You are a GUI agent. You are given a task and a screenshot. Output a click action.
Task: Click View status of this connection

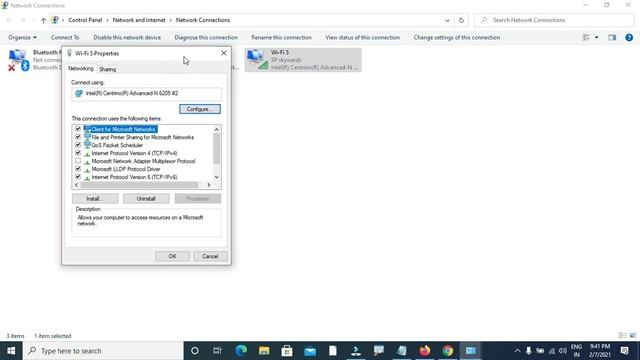coord(362,37)
